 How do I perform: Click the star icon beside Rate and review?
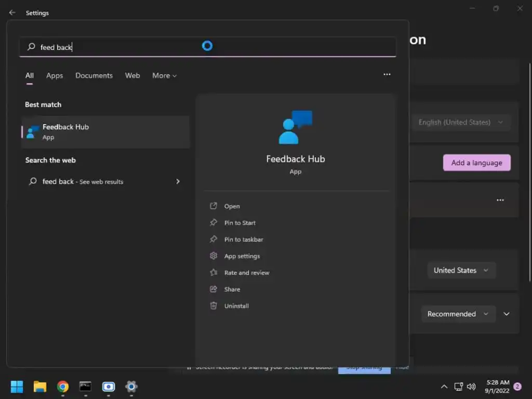[x=214, y=272]
